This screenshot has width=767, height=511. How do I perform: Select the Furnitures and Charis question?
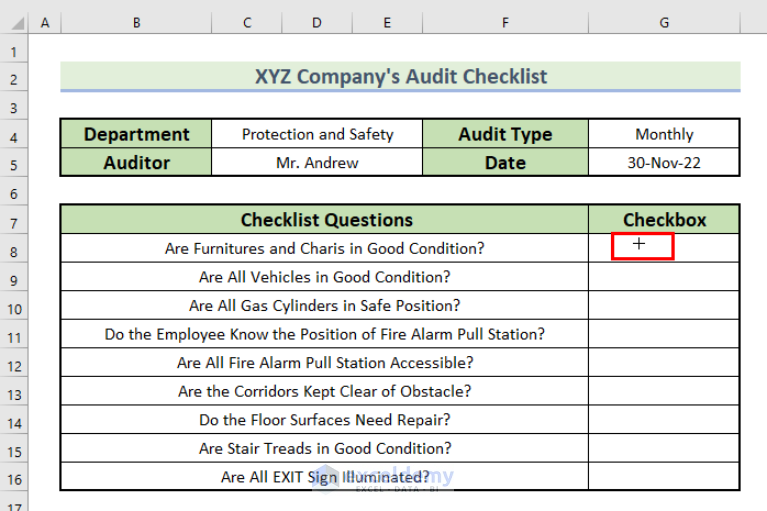(x=325, y=248)
